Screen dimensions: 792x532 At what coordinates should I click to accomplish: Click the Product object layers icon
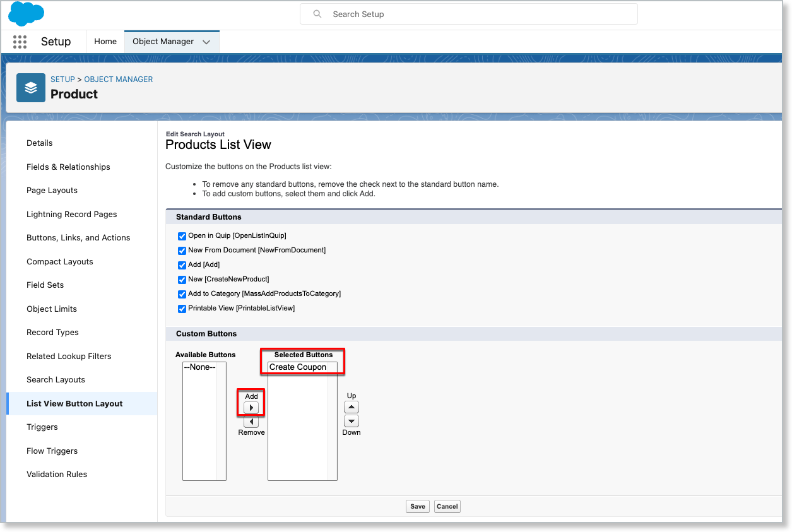[x=31, y=88]
